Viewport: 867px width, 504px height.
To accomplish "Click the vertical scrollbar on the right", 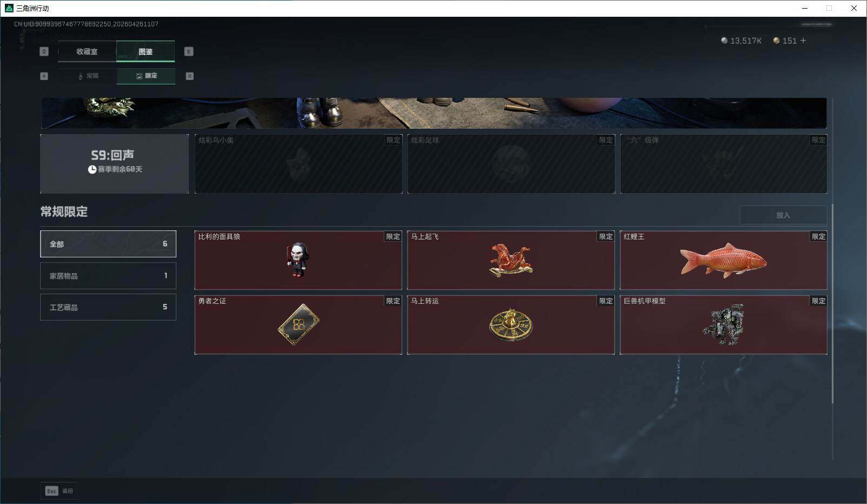I will 832,303.
